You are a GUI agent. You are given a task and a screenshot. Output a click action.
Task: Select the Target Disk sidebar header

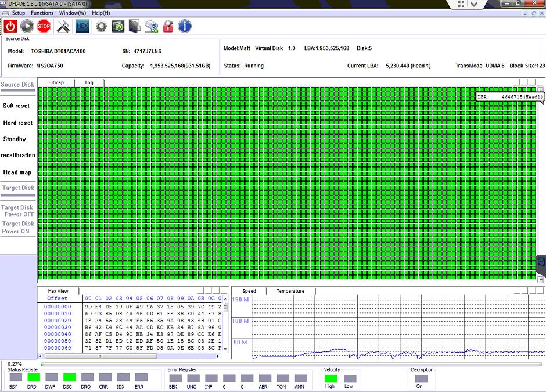coord(18,188)
